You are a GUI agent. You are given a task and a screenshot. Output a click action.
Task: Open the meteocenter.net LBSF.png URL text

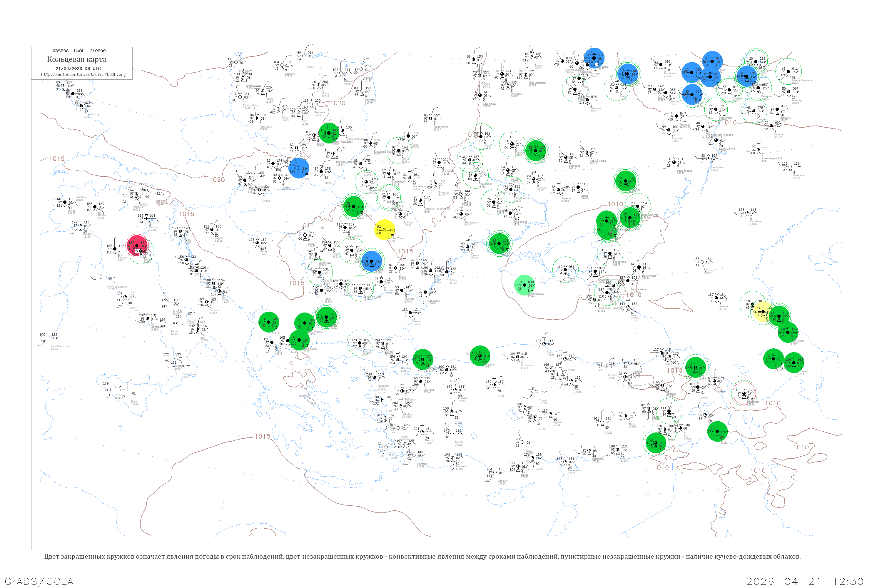click(83, 74)
